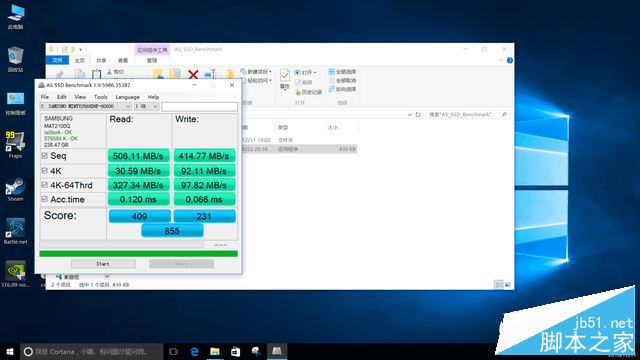Switch Explorer to large icons view icon
640x360 pixels.
tap(508, 284)
